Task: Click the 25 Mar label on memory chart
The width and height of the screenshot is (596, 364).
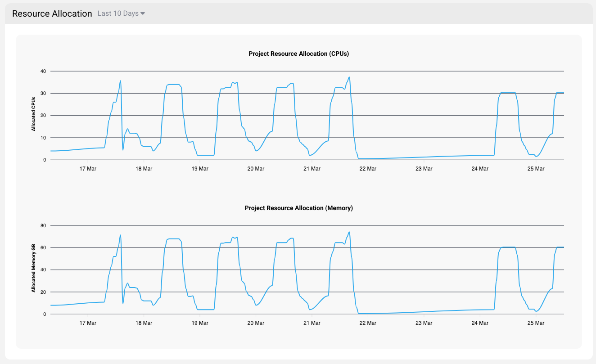Action: pos(535,323)
